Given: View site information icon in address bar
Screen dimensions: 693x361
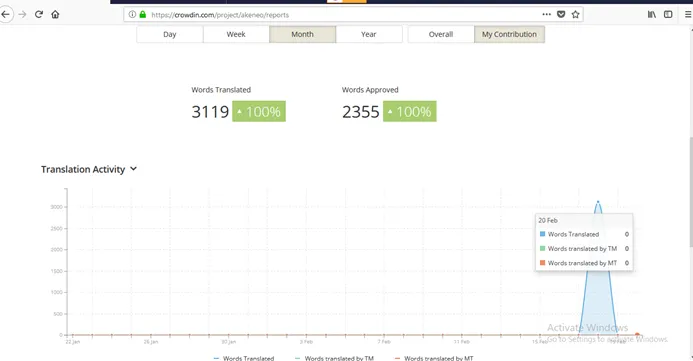Looking at the screenshot, I should pyautogui.click(x=132, y=15).
